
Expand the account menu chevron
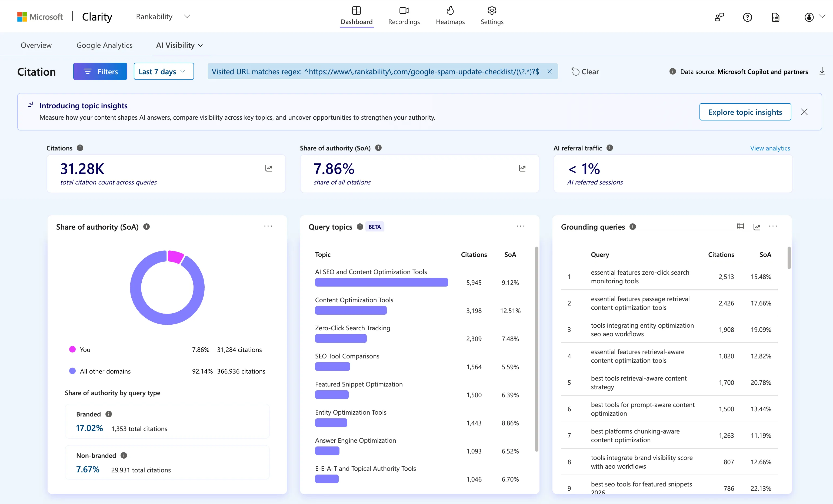822,16
